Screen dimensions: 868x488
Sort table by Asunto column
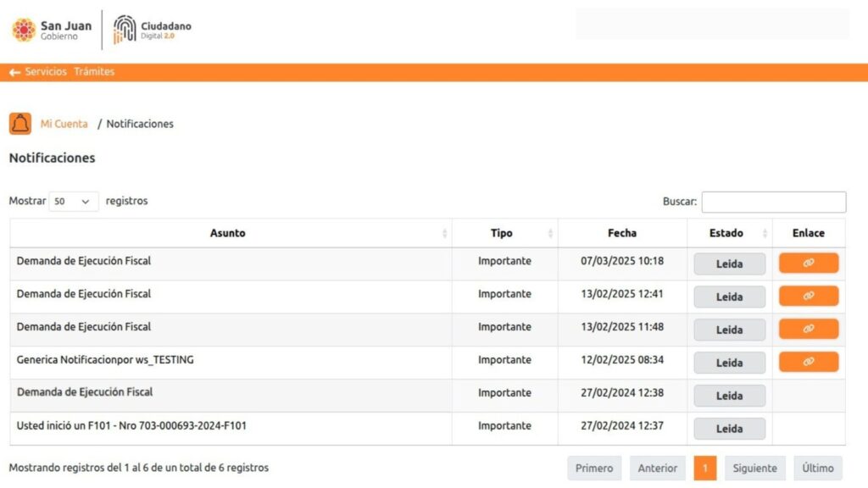coord(227,233)
